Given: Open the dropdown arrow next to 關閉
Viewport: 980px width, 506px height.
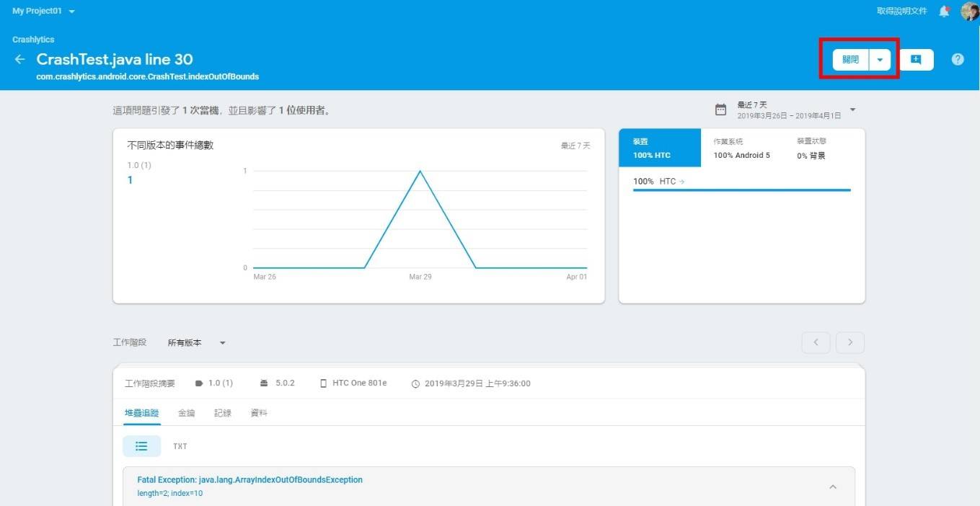Looking at the screenshot, I should (880, 60).
